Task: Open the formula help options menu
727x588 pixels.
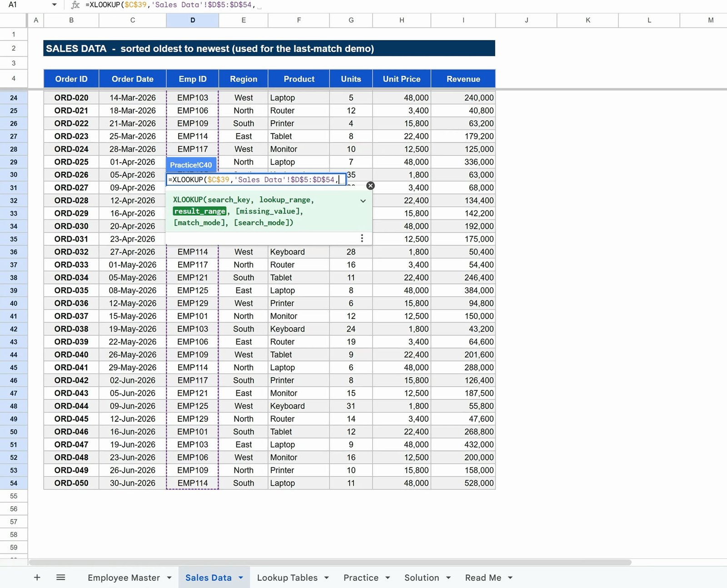Action: 362,238
